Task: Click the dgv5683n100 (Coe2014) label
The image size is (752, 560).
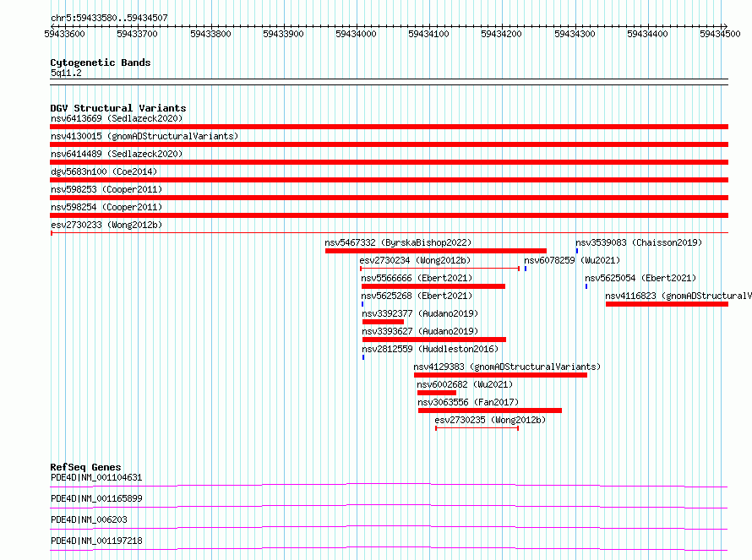Action: coord(104,171)
